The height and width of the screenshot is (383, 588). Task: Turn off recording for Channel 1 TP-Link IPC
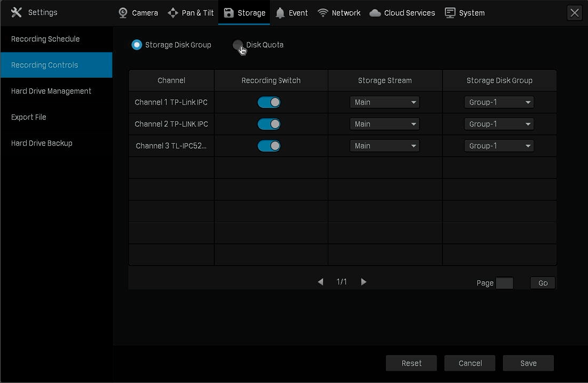269,102
